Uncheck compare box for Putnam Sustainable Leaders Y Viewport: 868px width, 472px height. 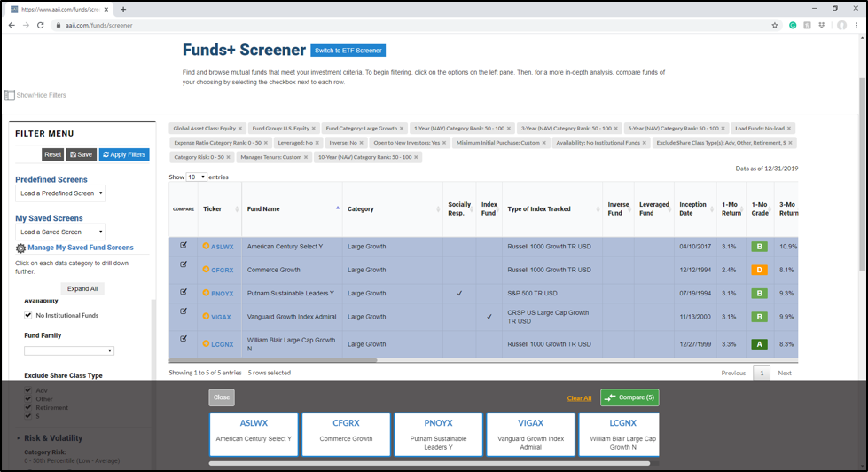pos(184,291)
